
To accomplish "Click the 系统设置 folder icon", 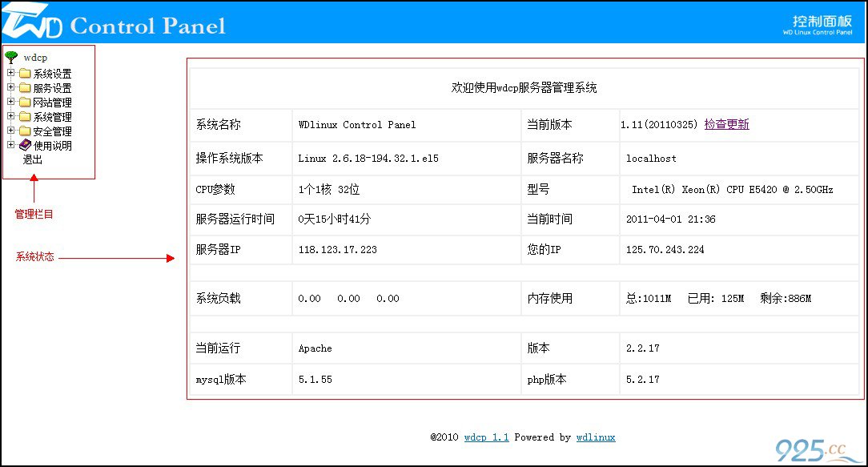I will click(x=25, y=73).
